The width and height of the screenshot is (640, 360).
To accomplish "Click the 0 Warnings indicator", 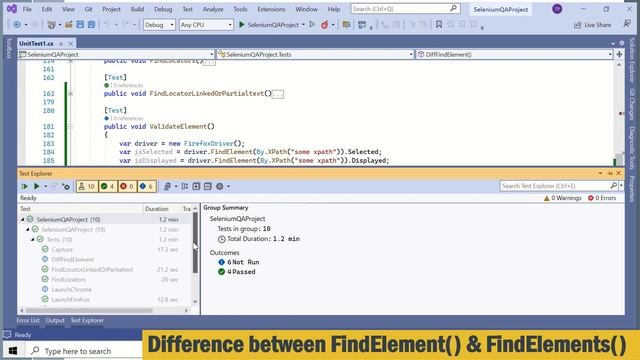I will point(562,198).
